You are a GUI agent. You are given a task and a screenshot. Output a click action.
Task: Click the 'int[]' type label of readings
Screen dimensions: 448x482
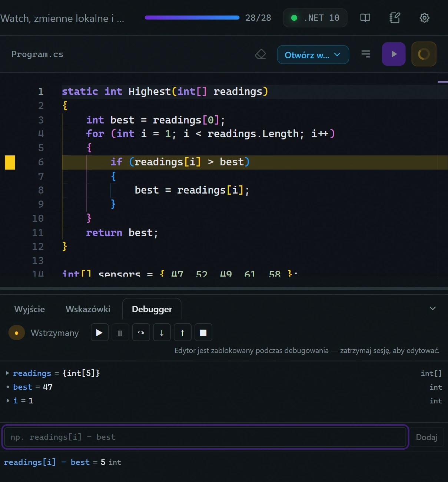(x=431, y=373)
